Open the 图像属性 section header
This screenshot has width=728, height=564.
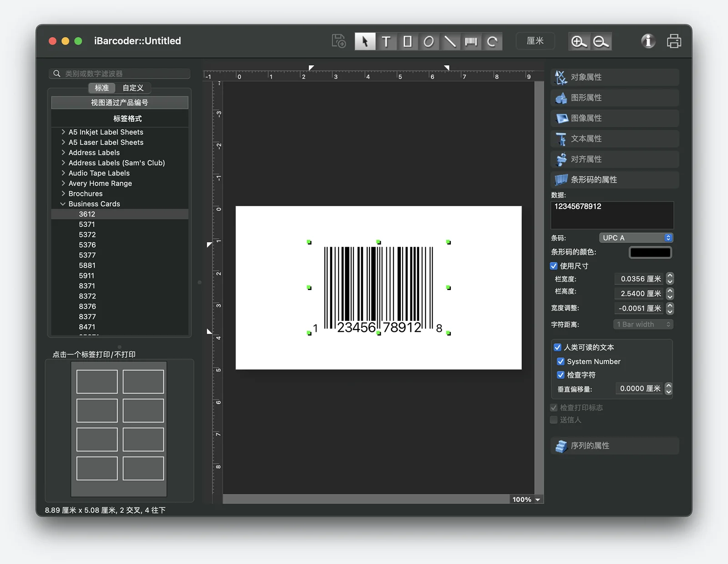point(615,118)
